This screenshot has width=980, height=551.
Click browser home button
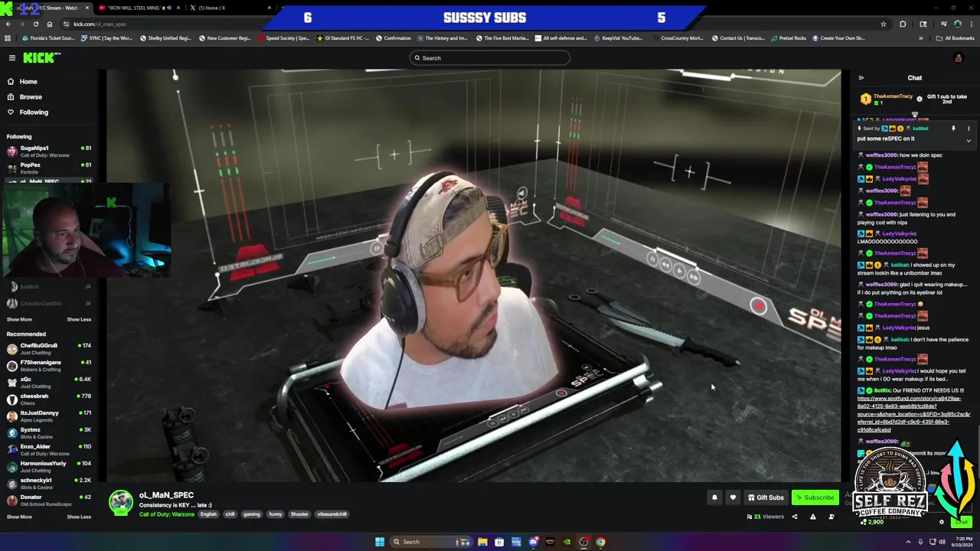tap(49, 24)
